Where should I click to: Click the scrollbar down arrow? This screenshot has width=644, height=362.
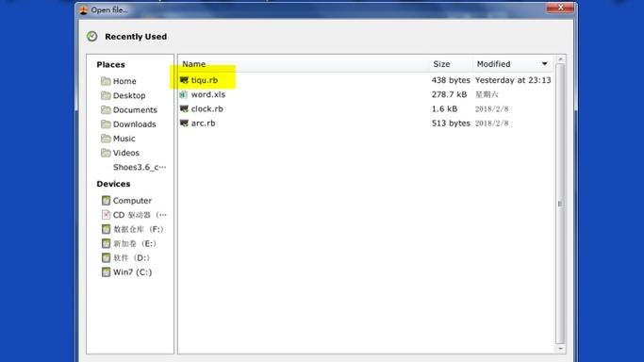(560, 350)
